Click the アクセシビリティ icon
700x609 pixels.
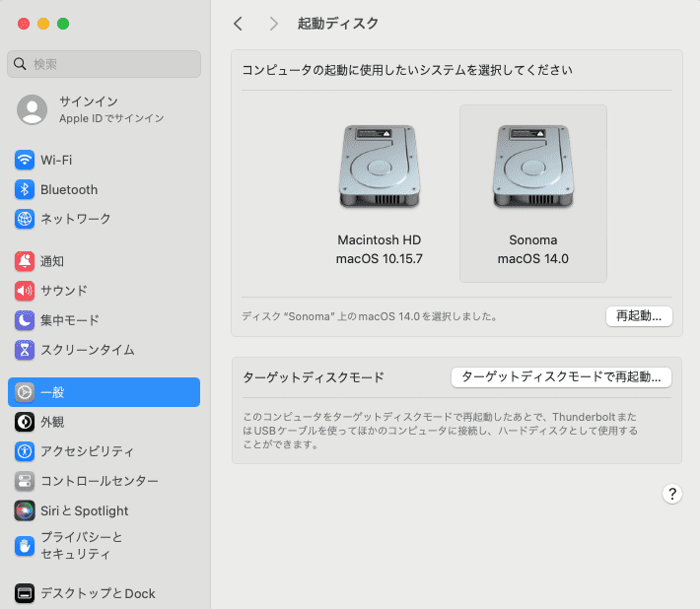point(25,451)
